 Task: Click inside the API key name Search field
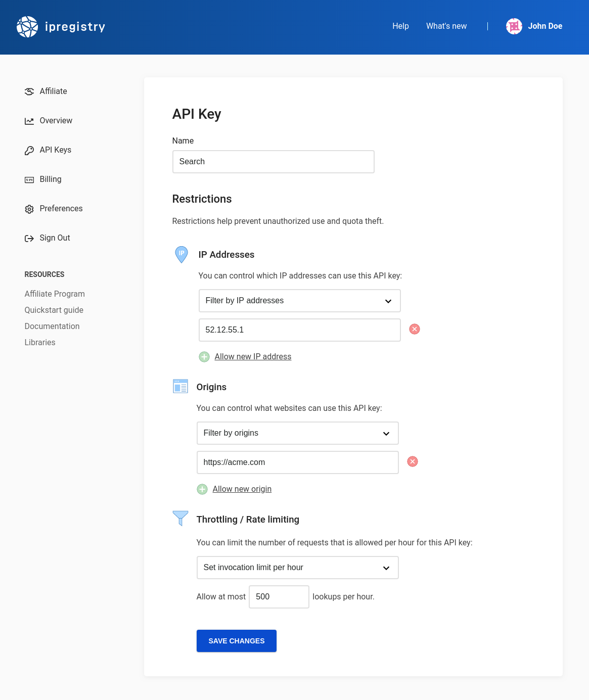pos(273,162)
